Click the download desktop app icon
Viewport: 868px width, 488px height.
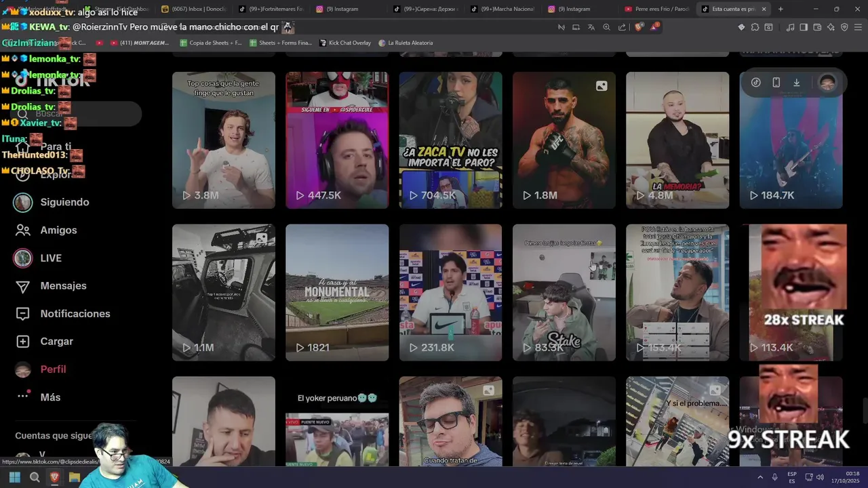point(797,83)
